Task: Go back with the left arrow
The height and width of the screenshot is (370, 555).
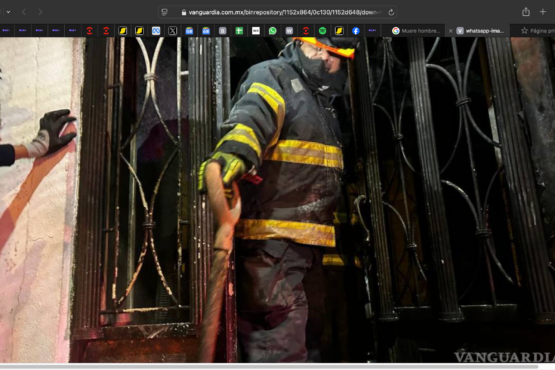Action: (x=24, y=12)
